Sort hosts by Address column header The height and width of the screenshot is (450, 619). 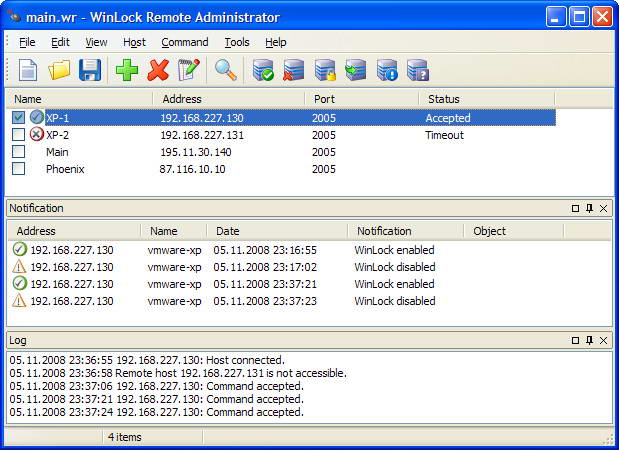click(229, 99)
